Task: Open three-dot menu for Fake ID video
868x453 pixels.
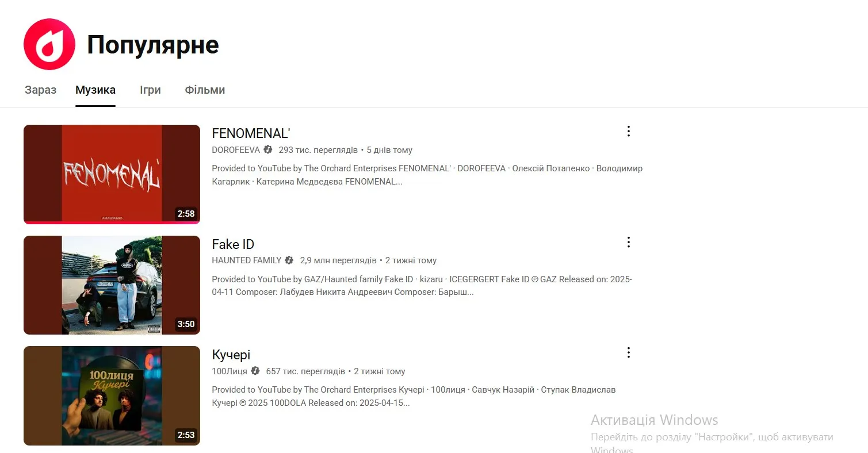Action: click(628, 242)
